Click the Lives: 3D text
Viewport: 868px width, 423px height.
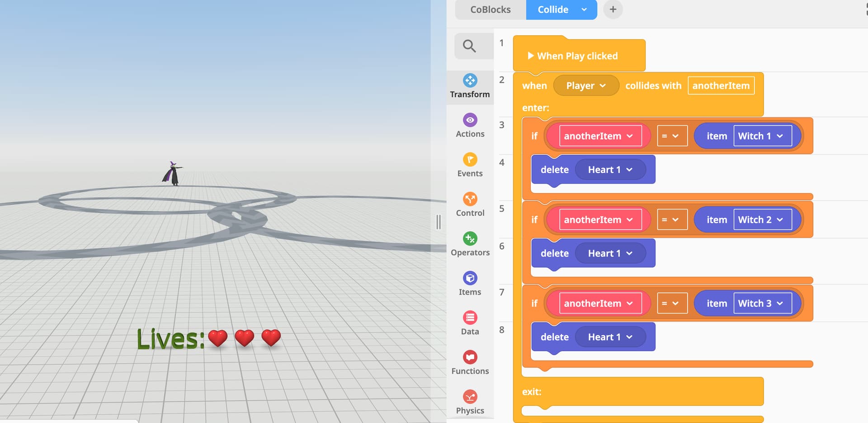coord(170,339)
